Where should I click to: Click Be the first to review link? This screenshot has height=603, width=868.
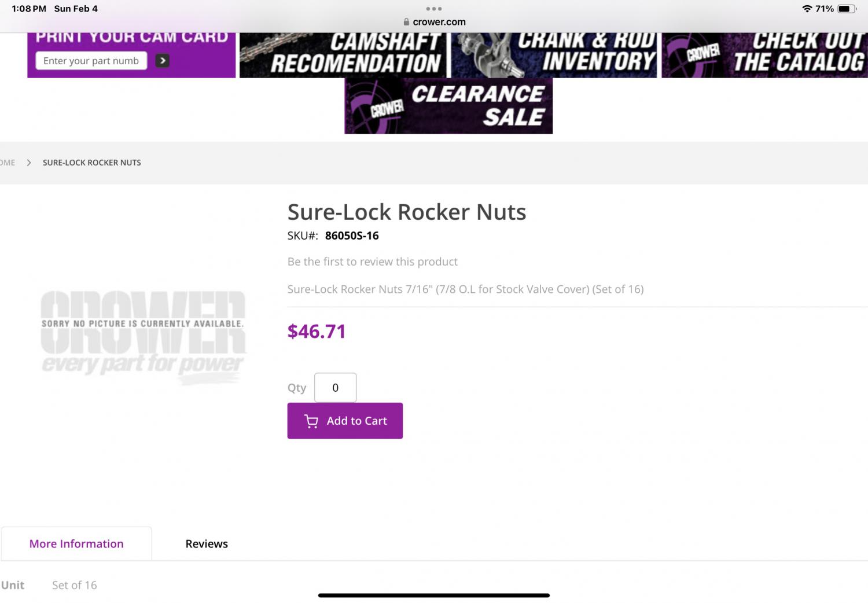pos(372,262)
